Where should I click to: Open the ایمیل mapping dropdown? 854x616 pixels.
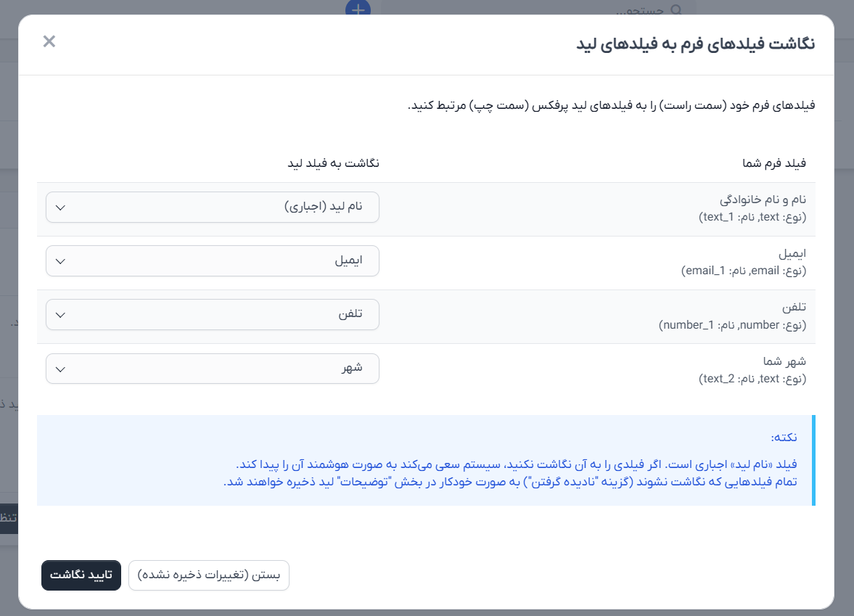tap(210, 260)
